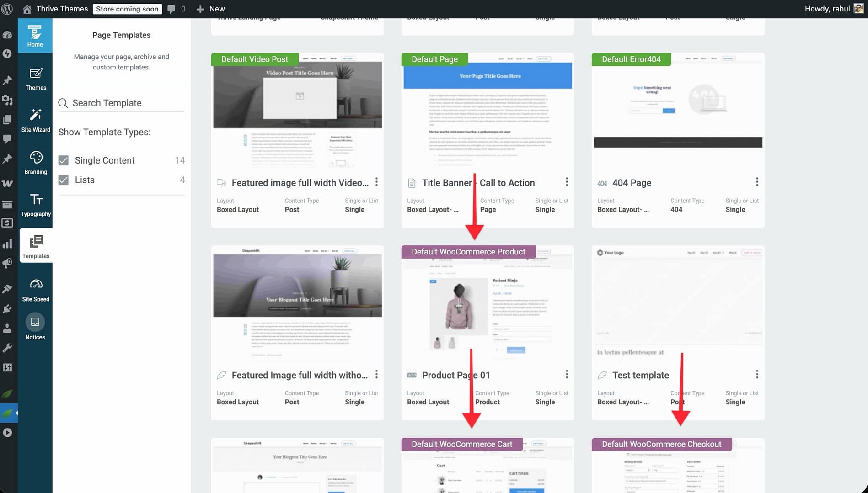Launch the Site Wizard
Screen dimensions: 868x493
(36, 121)
